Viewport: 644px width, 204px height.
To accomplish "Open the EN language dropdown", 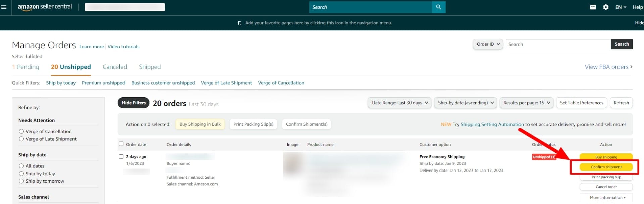I will (x=621, y=7).
